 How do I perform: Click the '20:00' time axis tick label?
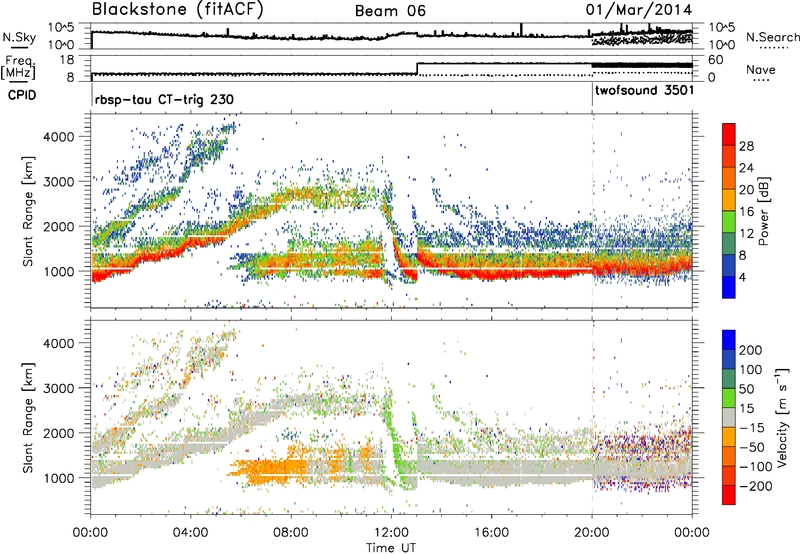click(x=592, y=533)
